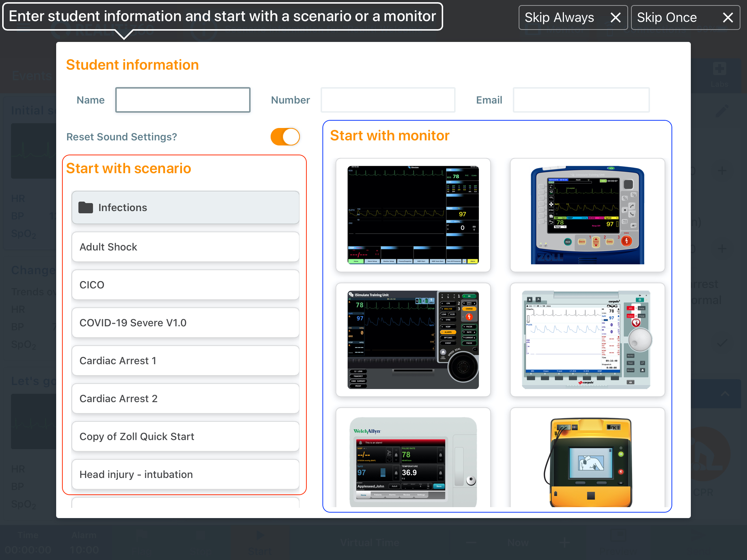The image size is (747, 560).
Task: Toggle the Reset Sound Settings switch
Action: point(285,137)
